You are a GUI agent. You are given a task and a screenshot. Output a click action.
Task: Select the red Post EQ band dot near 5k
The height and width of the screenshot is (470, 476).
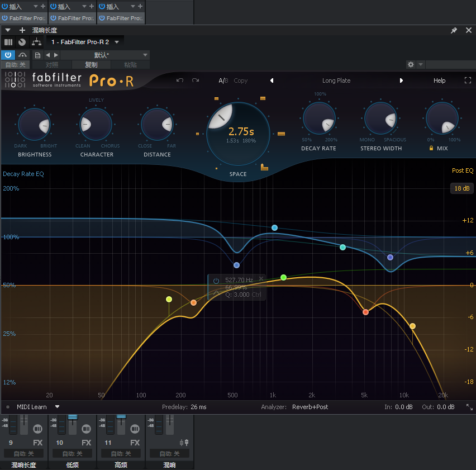click(365, 312)
